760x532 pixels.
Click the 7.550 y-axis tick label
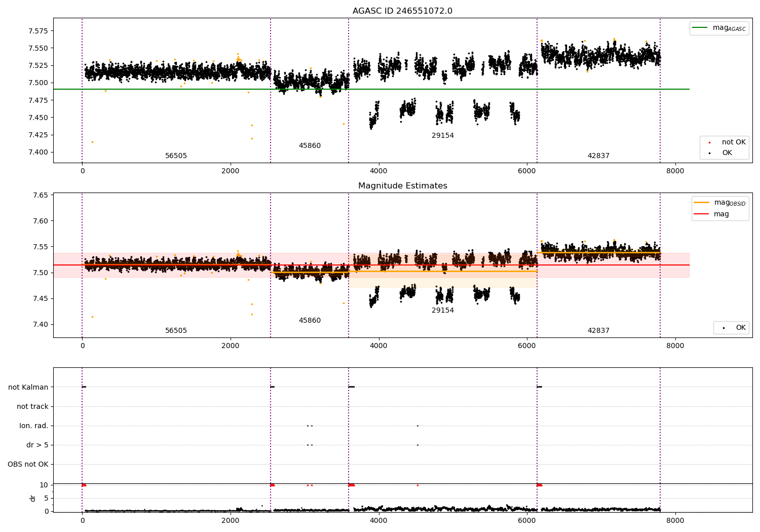(x=38, y=48)
